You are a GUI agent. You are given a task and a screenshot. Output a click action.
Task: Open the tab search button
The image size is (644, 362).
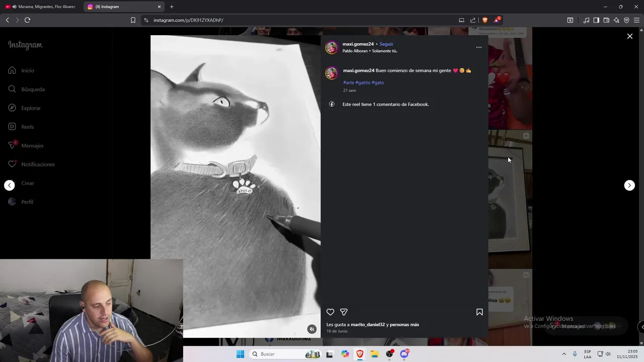[x=570, y=20]
